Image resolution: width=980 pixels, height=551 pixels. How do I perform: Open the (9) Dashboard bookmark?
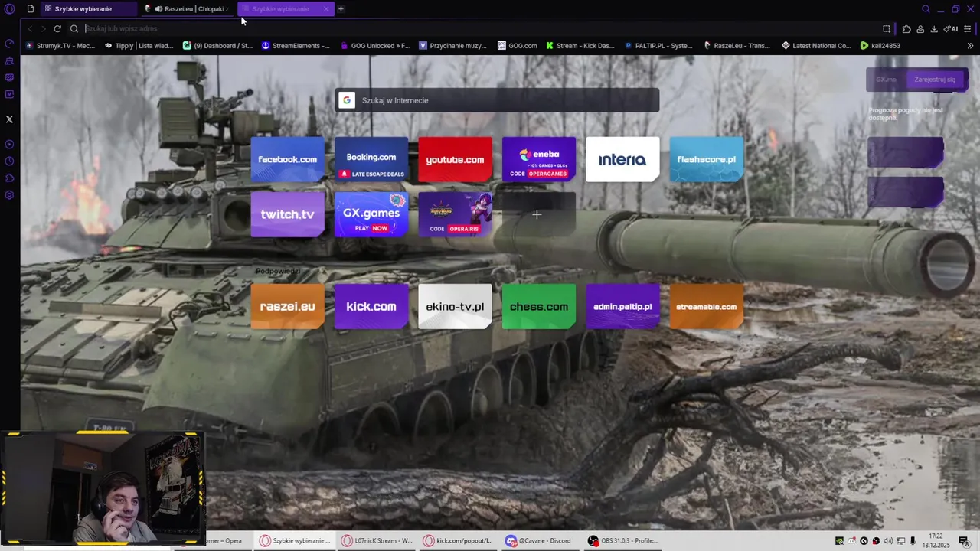[x=217, y=46]
